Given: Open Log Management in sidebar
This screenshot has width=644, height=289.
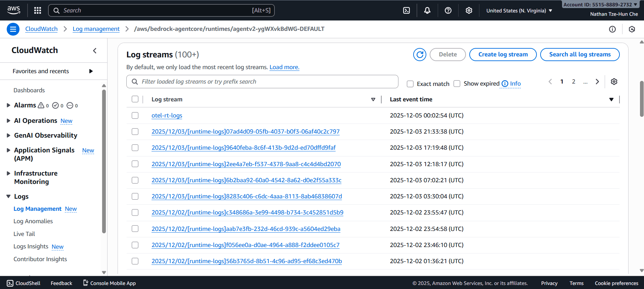Looking at the screenshot, I should pyautogui.click(x=37, y=209).
